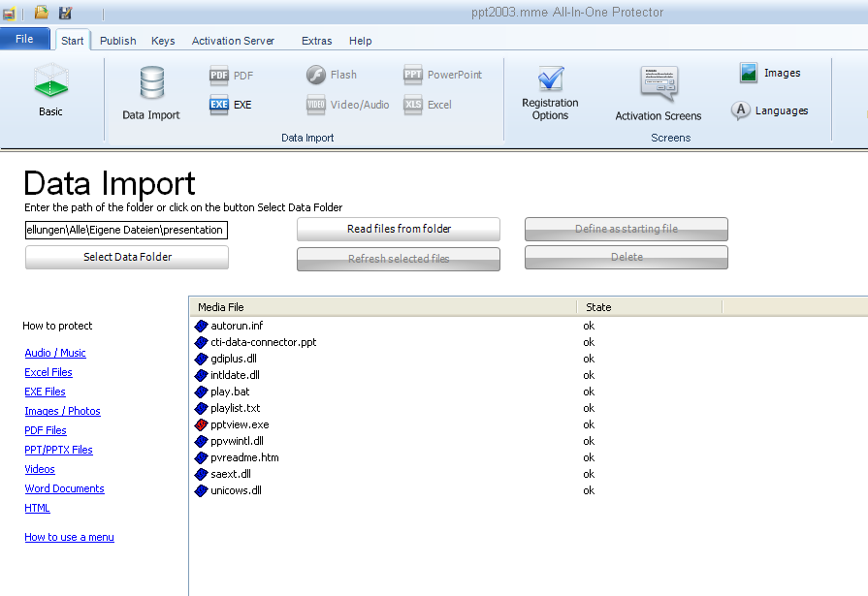This screenshot has height=596, width=868.
Task: Sort list by Media File column header
Action: point(382,307)
